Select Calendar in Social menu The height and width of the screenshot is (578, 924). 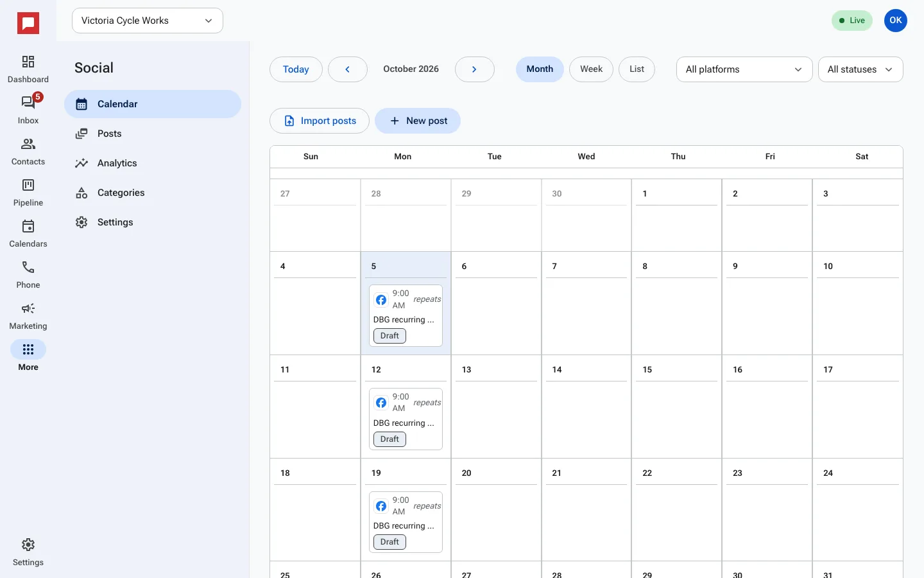[x=153, y=104]
